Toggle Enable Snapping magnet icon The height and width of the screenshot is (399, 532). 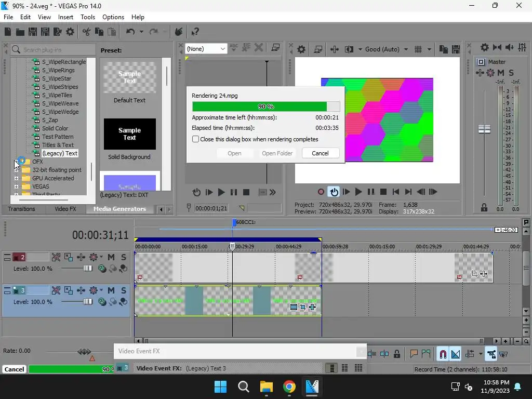(443, 354)
